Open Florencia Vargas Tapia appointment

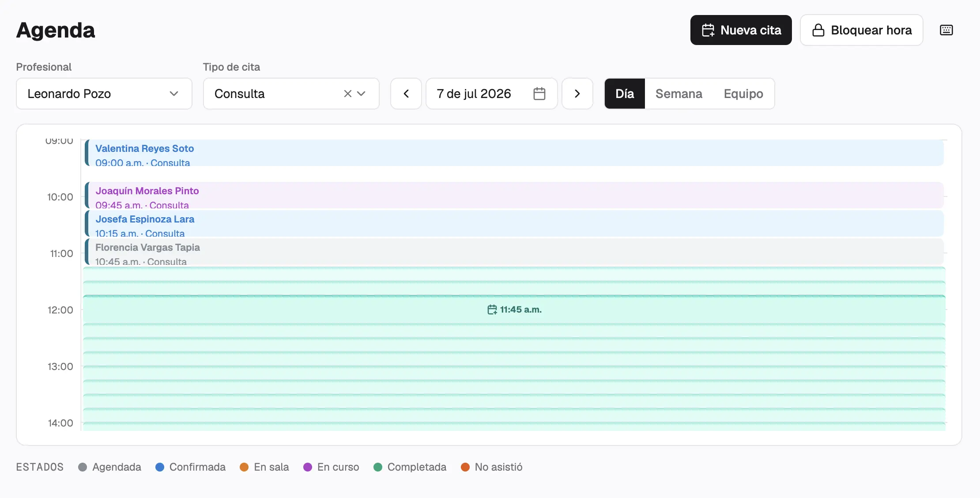pos(514,252)
